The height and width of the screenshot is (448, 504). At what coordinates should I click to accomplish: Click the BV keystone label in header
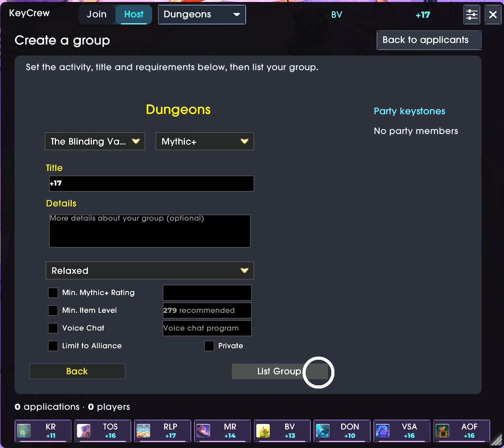point(337,15)
